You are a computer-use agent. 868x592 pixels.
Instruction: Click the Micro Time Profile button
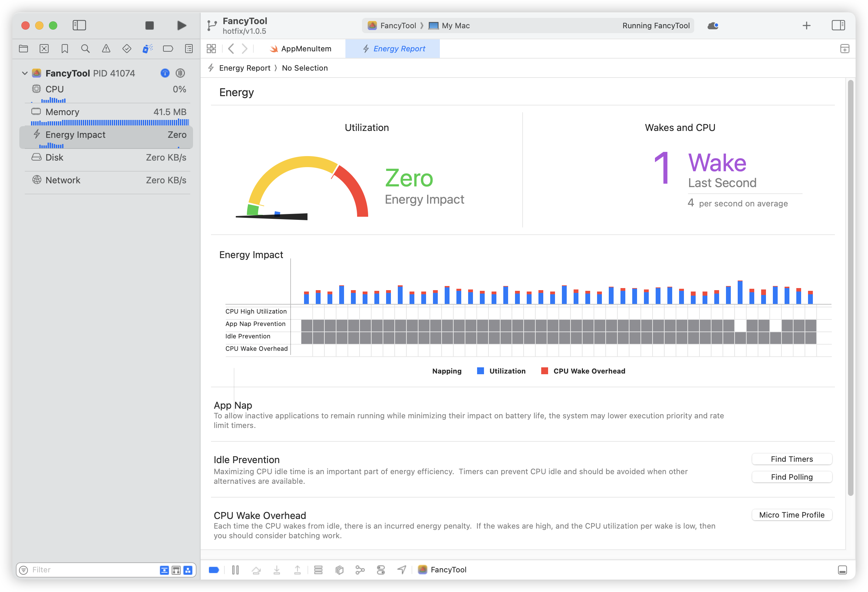tap(791, 515)
